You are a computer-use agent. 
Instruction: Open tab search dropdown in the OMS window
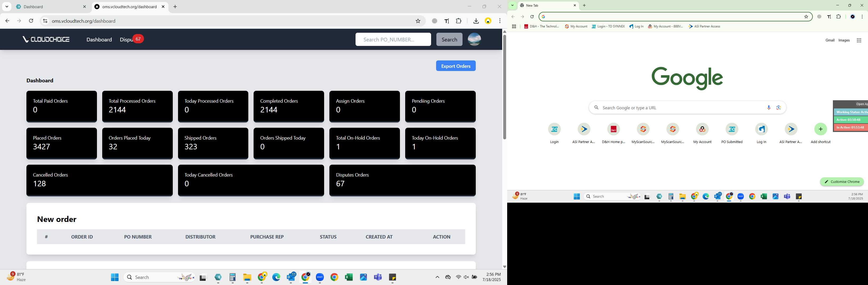coord(7,7)
